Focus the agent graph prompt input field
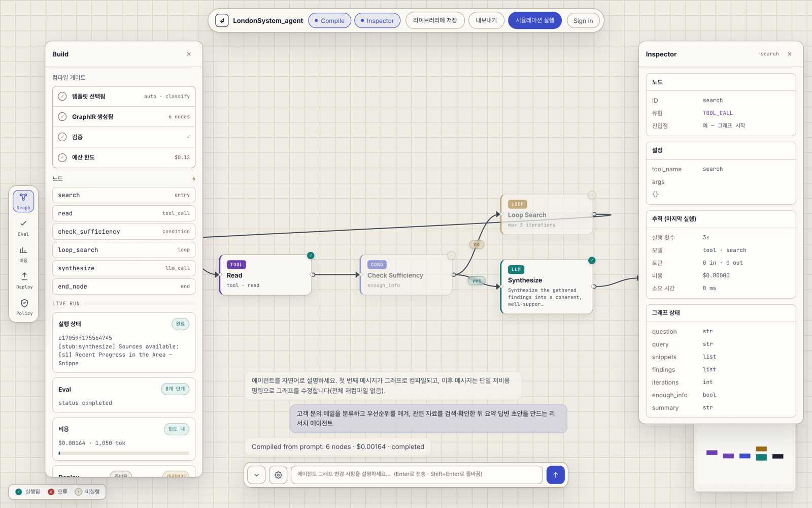Viewport: 812px width, 508px height. (417, 474)
